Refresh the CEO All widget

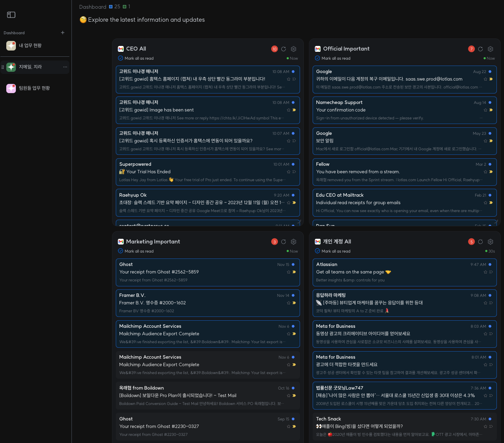[x=283, y=49]
